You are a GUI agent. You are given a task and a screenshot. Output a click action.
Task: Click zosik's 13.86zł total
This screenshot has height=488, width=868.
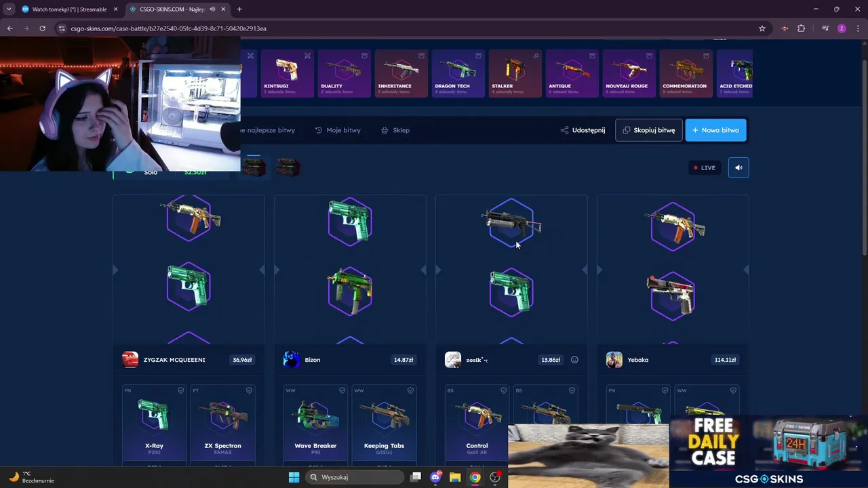(x=551, y=360)
